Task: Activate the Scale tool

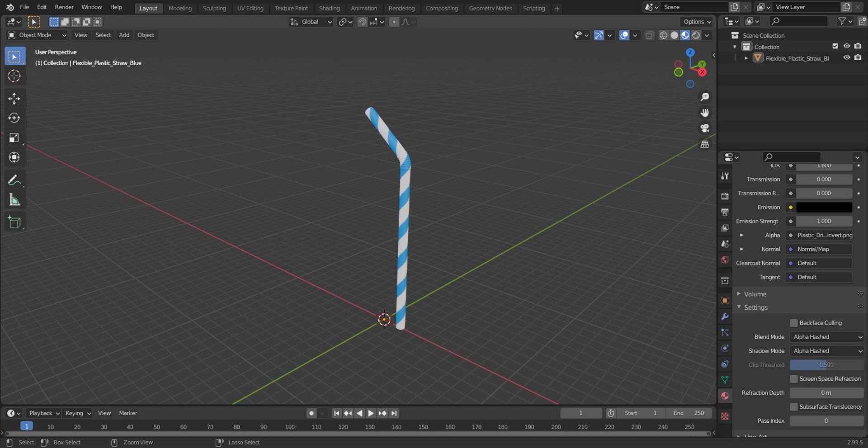Action: click(14, 137)
